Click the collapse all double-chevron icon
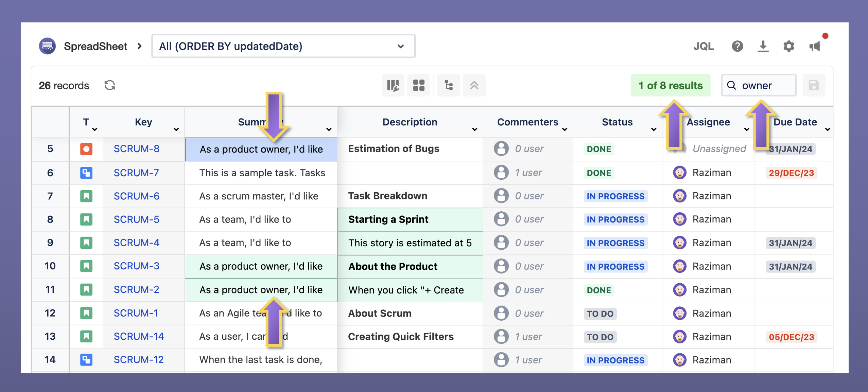The width and height of the screenshot is (868, 392). click(x=474, y=85)
